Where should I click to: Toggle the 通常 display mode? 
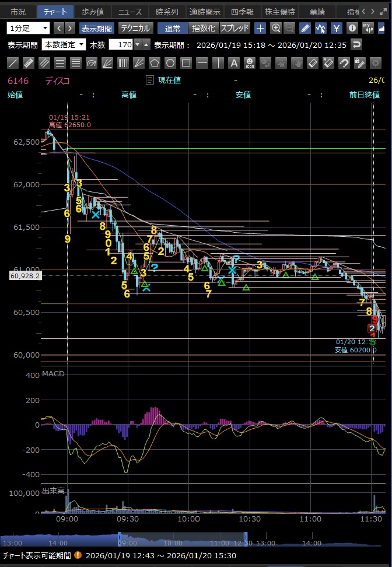coord(173,28)
